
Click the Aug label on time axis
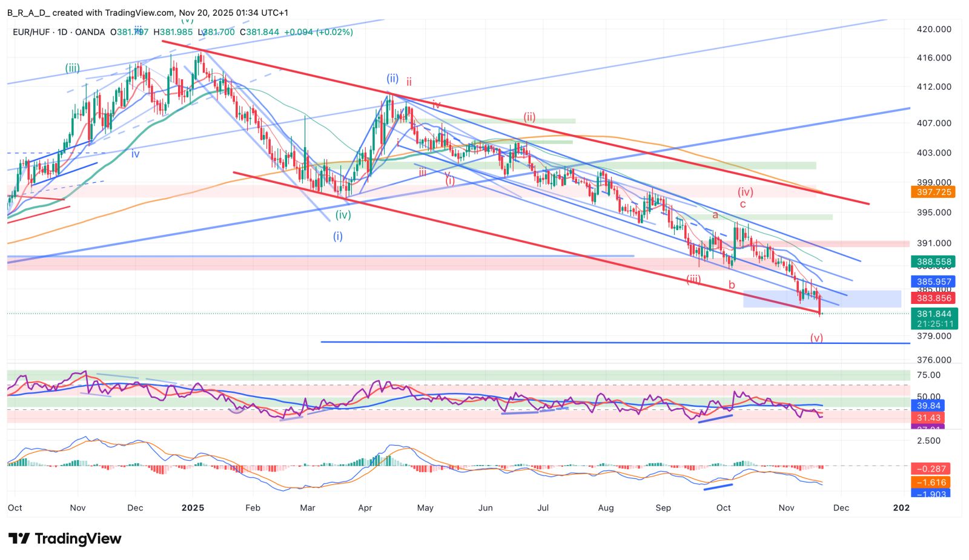606,507
